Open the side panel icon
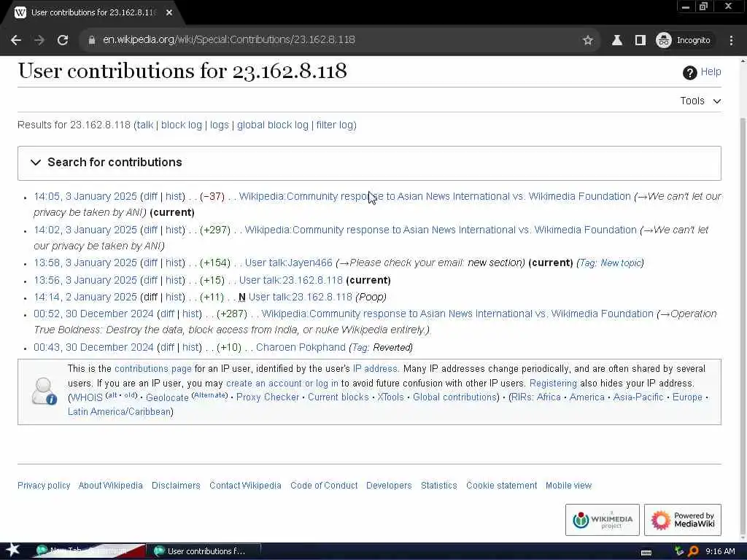This screenshot has width=747, height=560. [x=640, y=40]
